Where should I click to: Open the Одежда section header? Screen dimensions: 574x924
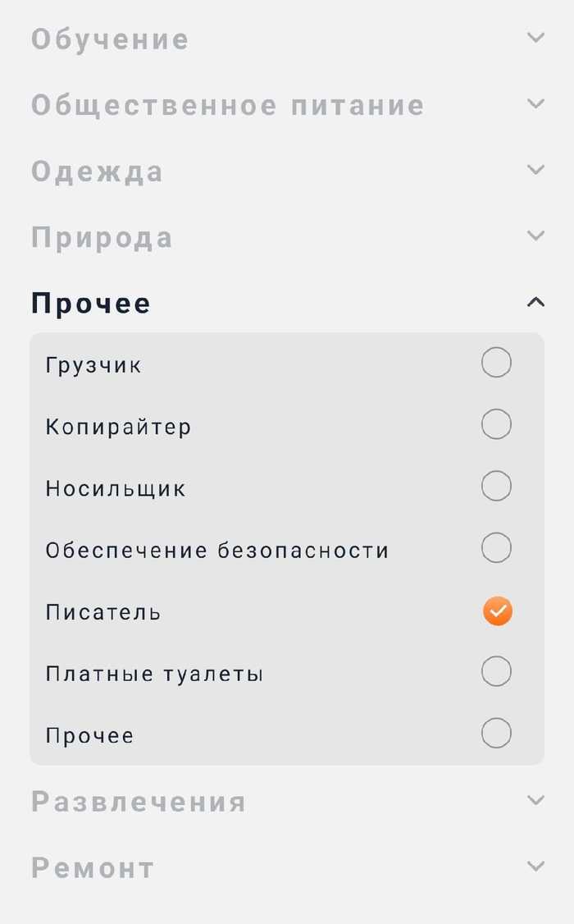pyautogui.click(x=97, y=172)
